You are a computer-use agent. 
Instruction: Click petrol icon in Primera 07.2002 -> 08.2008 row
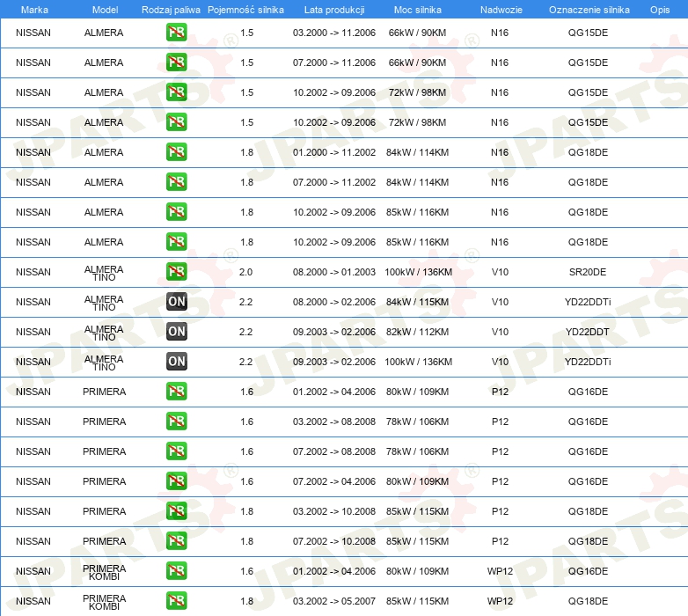coord(176,451)
